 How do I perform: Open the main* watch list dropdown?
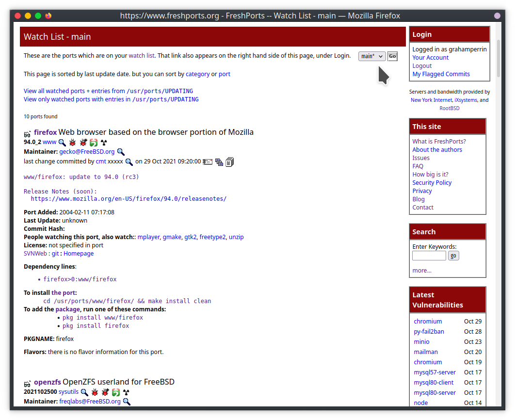coord(372,56)
